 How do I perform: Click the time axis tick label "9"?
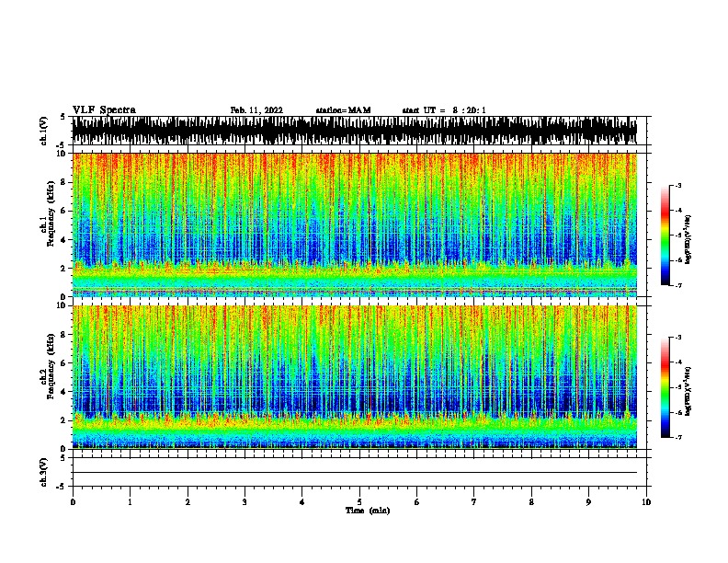(588, 502)
